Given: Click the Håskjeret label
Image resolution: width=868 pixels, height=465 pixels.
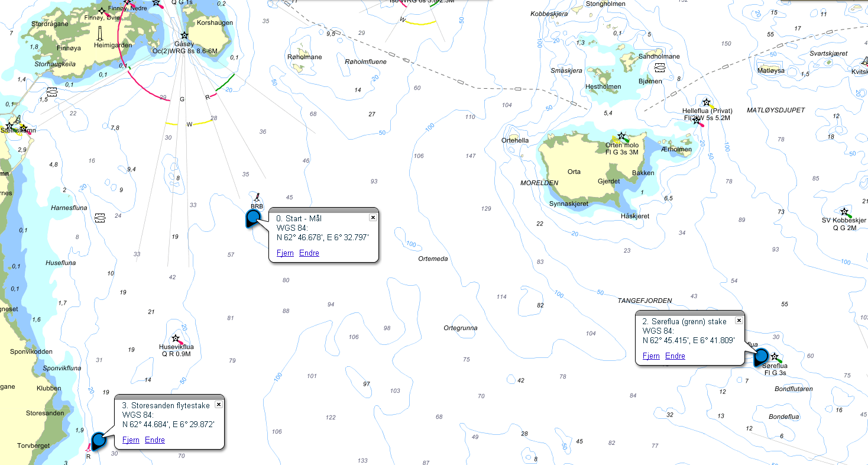Looking at the screenshot, I should pyautogui.click(x=635, y=216).
